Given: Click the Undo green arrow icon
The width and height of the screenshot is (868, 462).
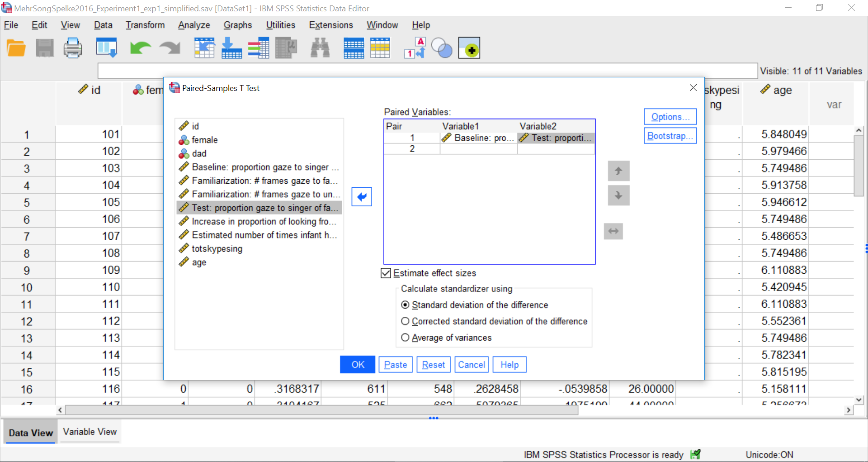Looking at the screenshot, I should coord(140,48).
